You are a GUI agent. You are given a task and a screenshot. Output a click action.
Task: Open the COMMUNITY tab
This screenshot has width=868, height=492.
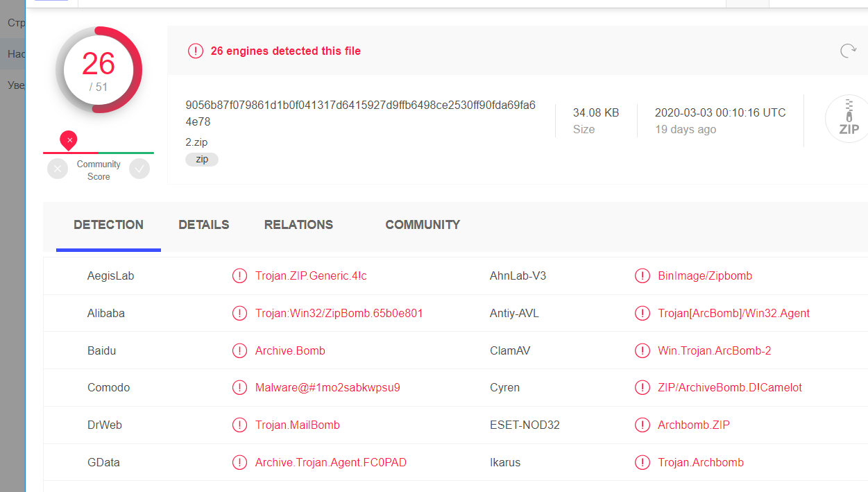(x=423, y=225)
